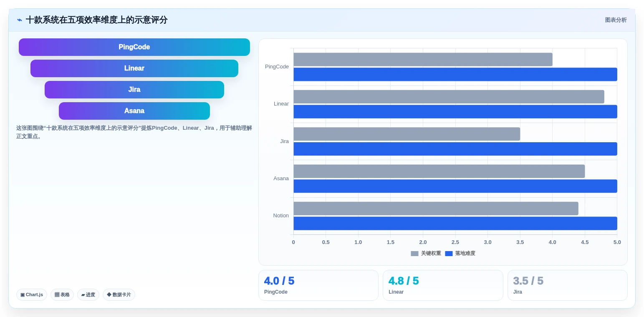
Task: Click Jira's blue 落地难度 bar
Action: coord(455,149)
